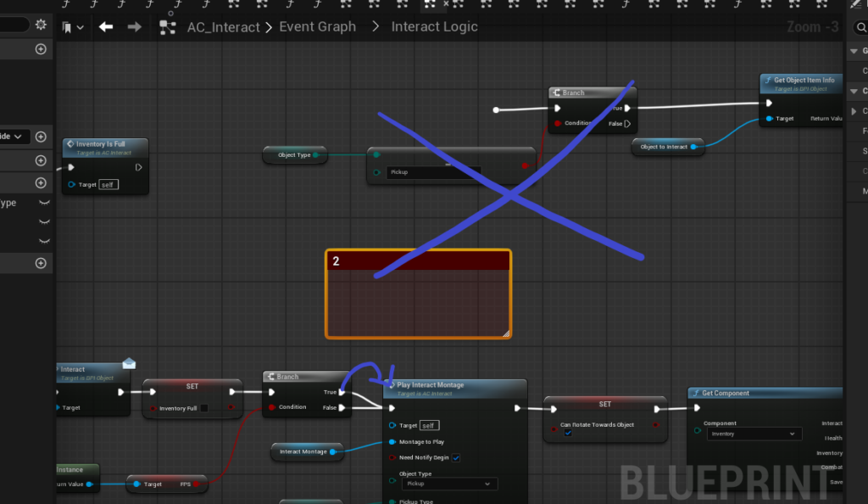Click the topmost plus button in left panel
Screen dimensions: 868x504
click(x=41, y=49)
